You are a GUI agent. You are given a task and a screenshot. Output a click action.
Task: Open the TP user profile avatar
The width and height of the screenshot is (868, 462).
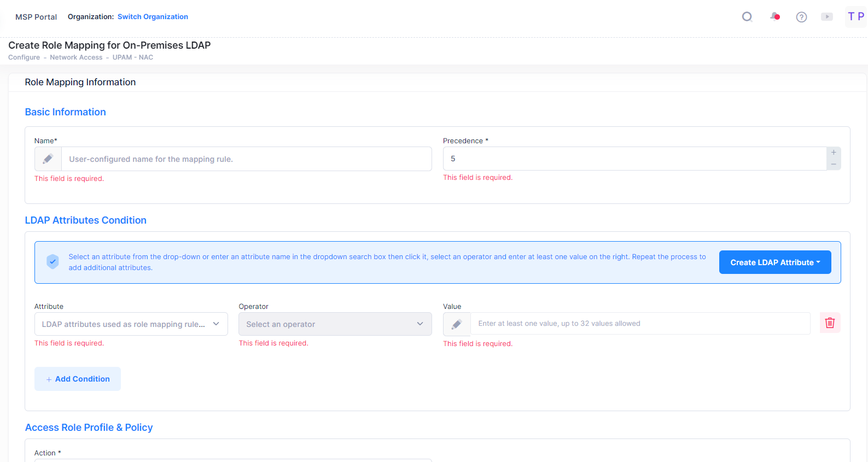click(855, 16)
